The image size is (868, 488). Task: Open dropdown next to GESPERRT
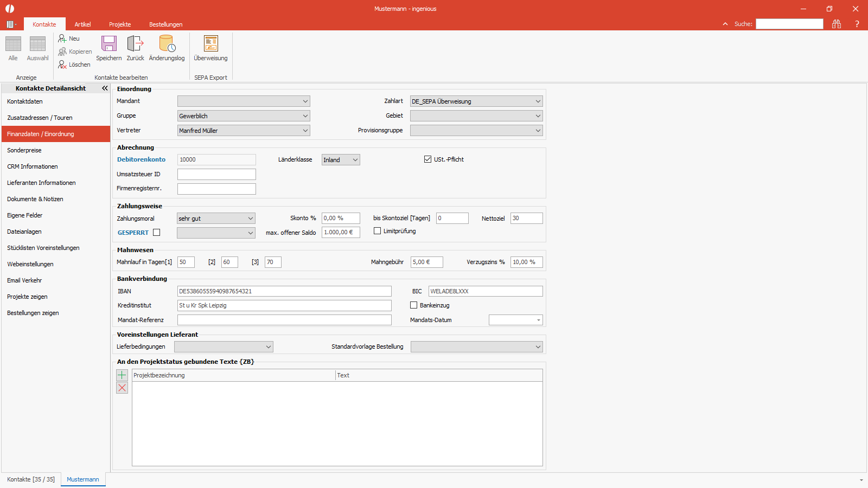click(x=216, y=233)
